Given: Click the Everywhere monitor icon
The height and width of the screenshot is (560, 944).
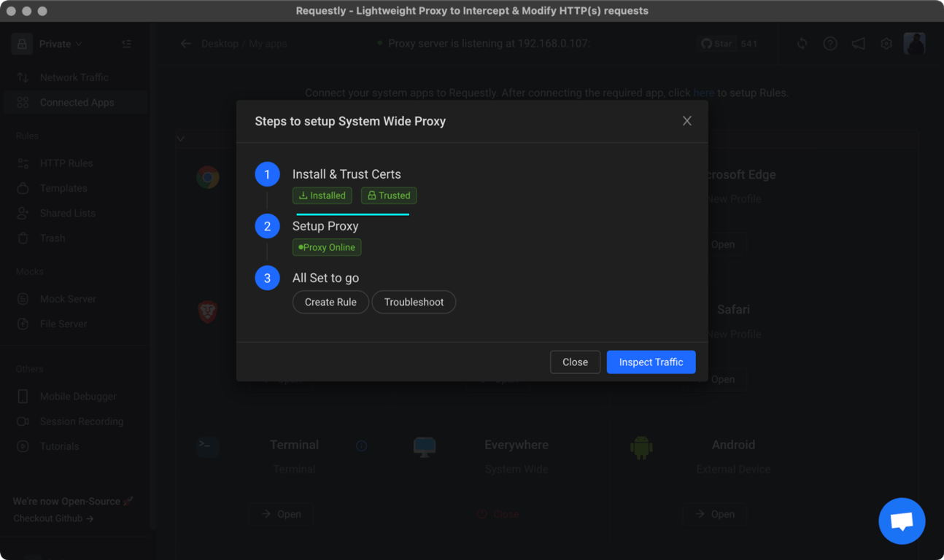Looking at the screenshot, I should coord(425,446).
